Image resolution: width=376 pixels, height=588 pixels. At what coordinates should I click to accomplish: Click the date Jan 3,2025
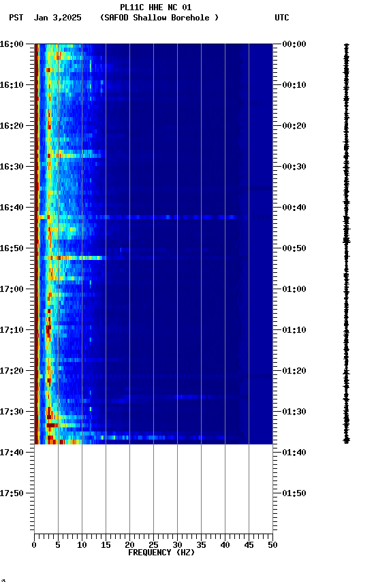tap(57, 18)
